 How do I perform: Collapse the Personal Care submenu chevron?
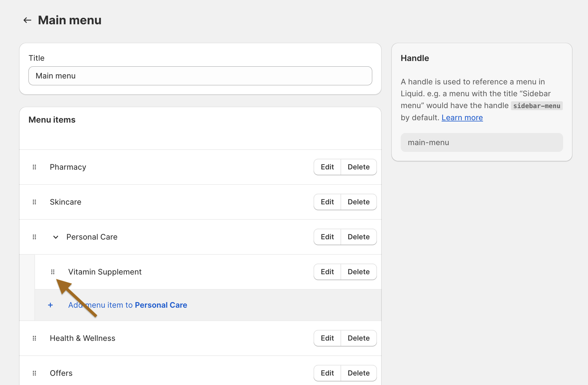point(55,237)
